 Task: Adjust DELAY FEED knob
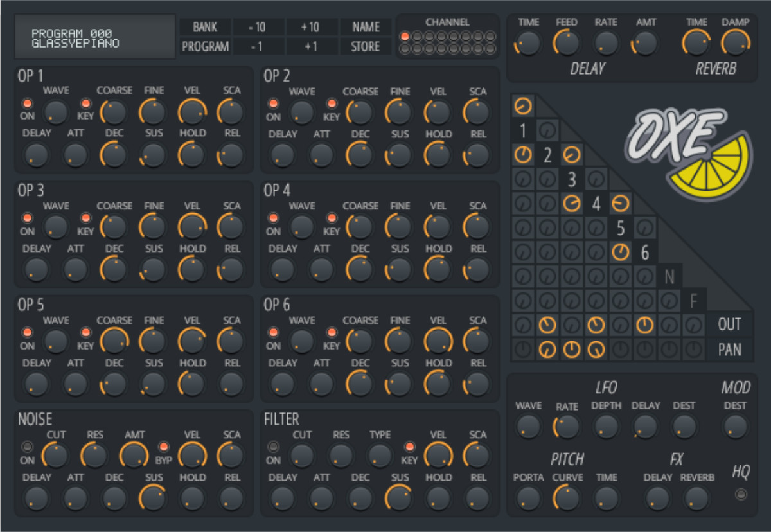567,44
